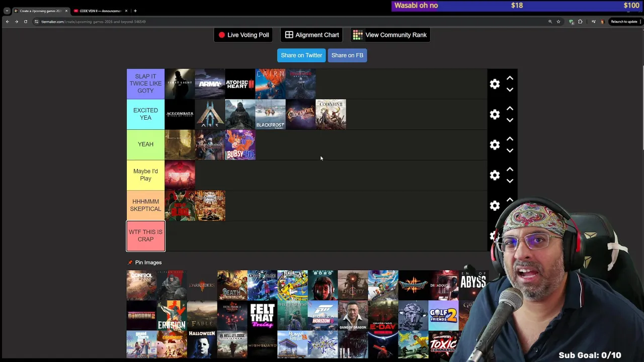Start the Live Voting Poll
644x362 pixels.
point(244,35)
